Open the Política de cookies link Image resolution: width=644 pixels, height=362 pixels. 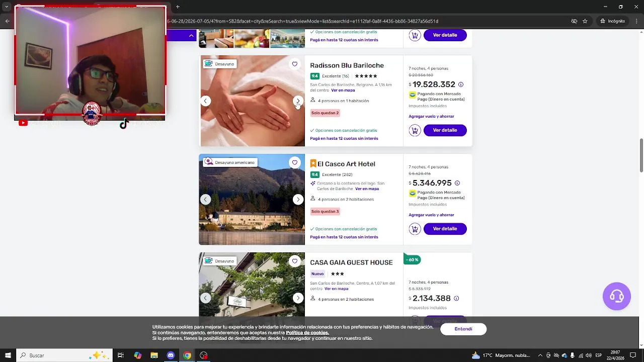pos(307,333)
